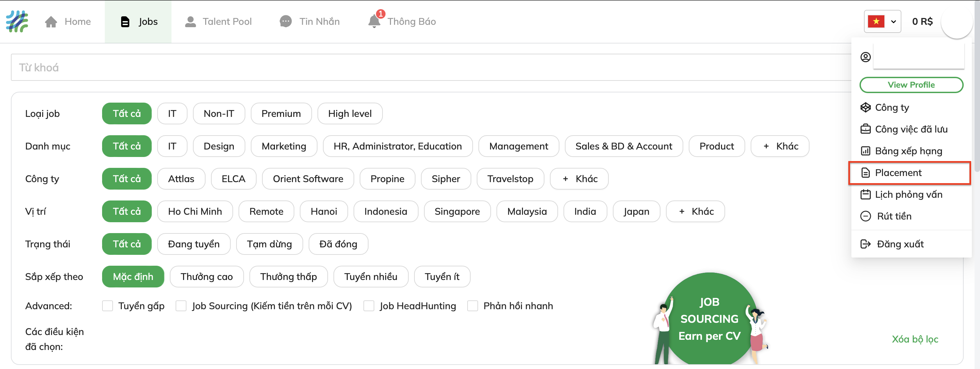Switch to the Jobs tab
Screen dimensions: 980x369
[x=138, y=21]
